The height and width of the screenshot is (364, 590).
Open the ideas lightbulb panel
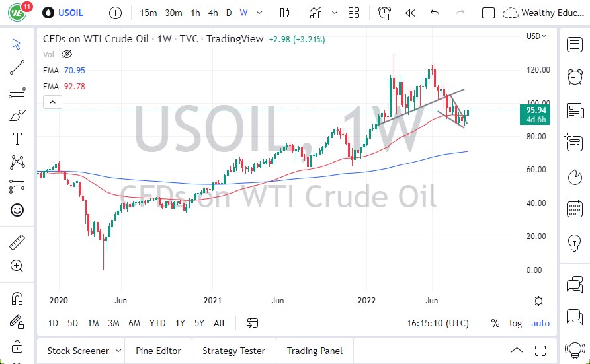pyautogui.click(x=575, y=242)
